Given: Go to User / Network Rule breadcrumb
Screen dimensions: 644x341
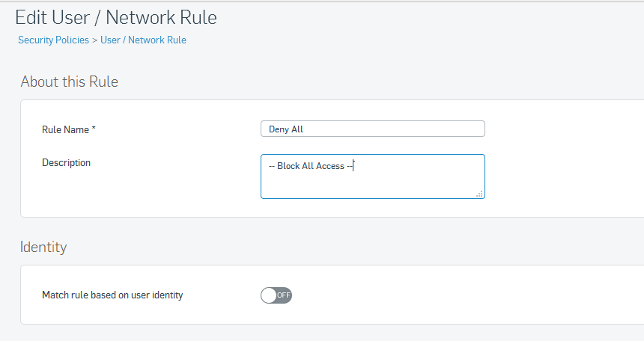Looking at the screenshot, I should coord(143,40).
